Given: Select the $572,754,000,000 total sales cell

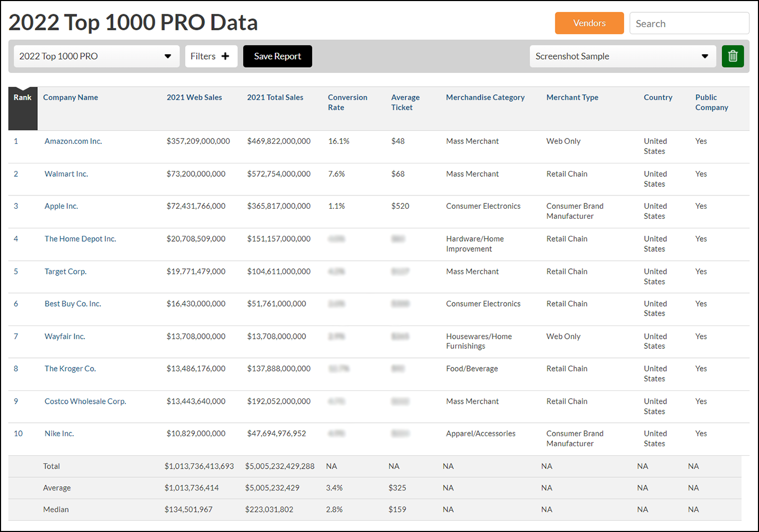Looking at the screenshot, I should 279,174.
